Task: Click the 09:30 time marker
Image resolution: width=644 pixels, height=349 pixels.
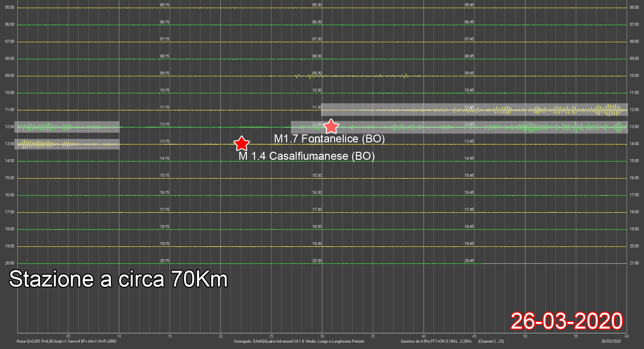Action: click(317, 73)
